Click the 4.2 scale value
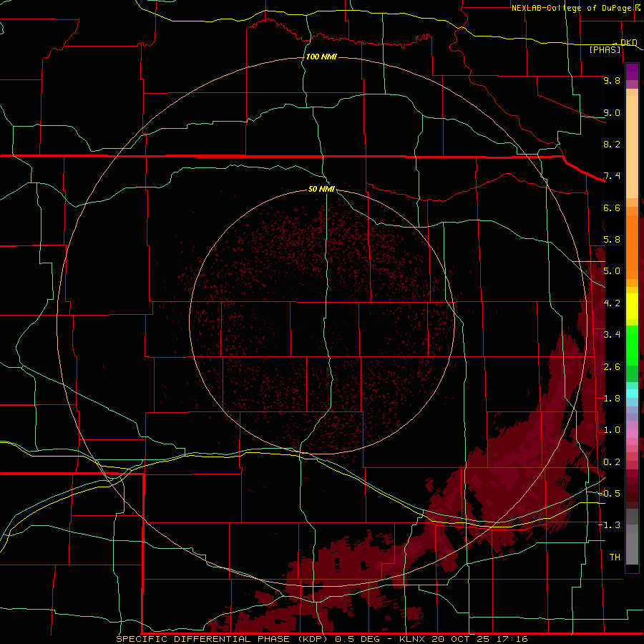 click(x=612, y=303)
